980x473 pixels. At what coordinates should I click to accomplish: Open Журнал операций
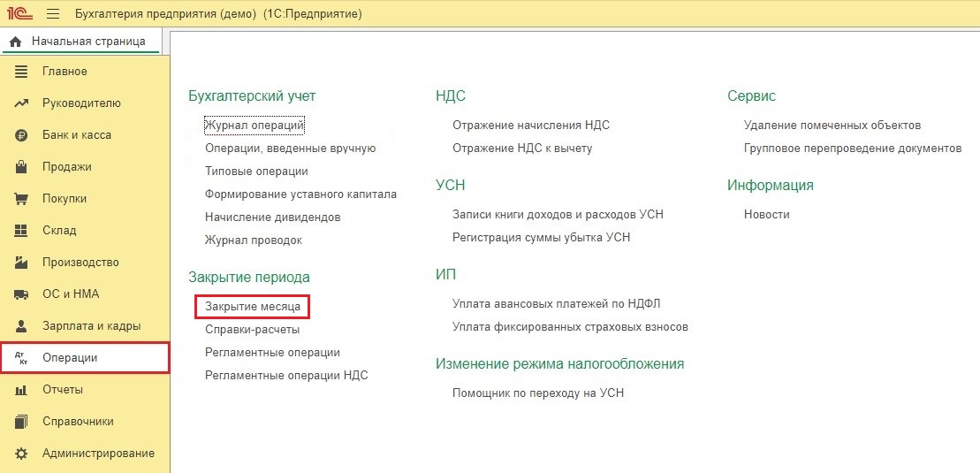click(x=254, y=126)
